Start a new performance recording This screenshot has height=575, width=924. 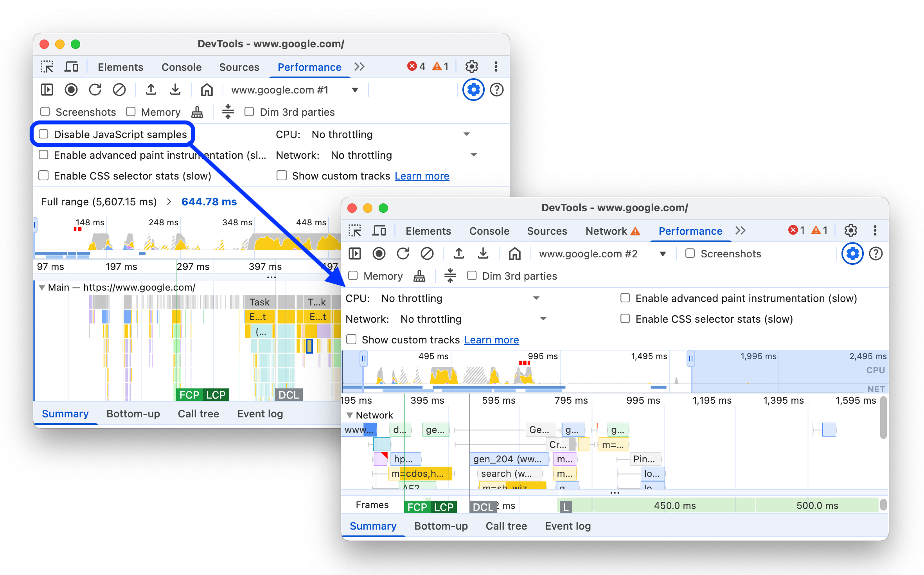(x=379, y=253)
